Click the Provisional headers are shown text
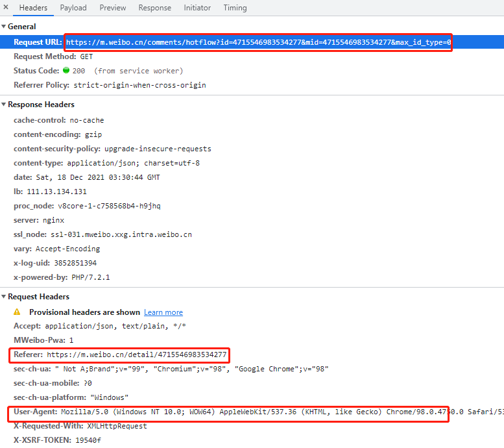Viewport: 504px width, 448px height. click(84, 312)
